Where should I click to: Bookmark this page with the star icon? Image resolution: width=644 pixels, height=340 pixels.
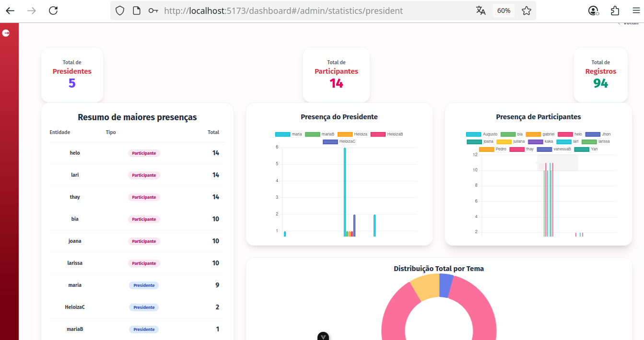(526, 11)
